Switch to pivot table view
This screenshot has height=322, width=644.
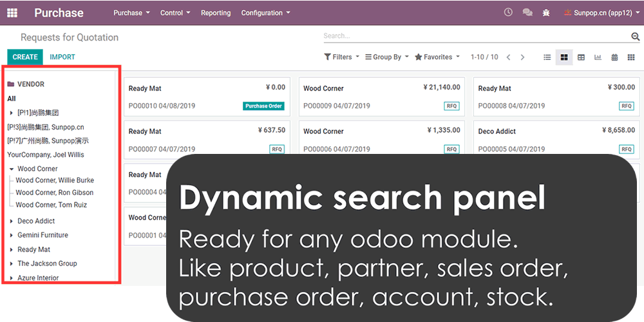point(581,57)
